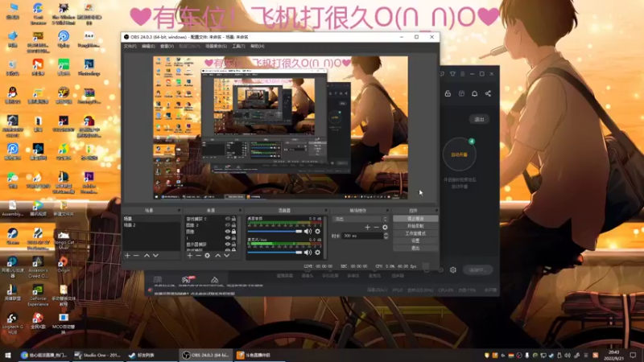Viewport: 644px width, 362px height.
Task: Pop out the 控件 dock with its float icon
Action: [436, 211]
